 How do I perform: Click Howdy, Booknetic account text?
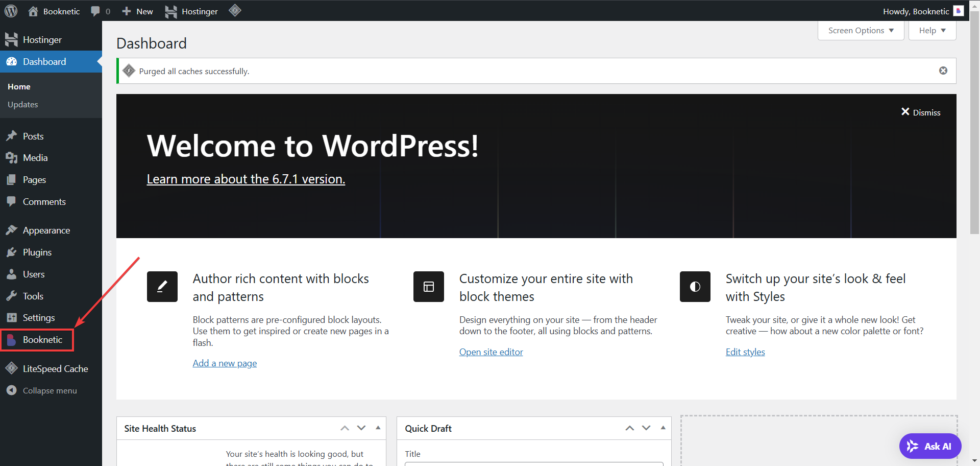[916, 11]
